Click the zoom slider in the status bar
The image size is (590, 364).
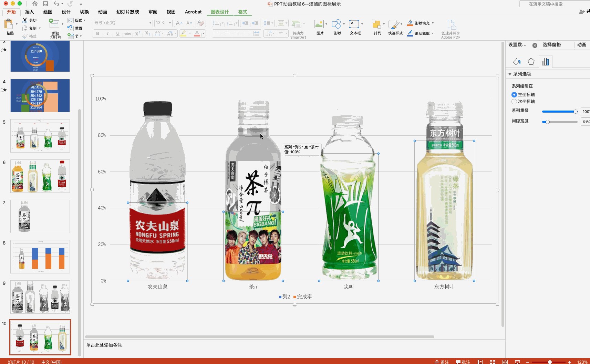(549, 362)
